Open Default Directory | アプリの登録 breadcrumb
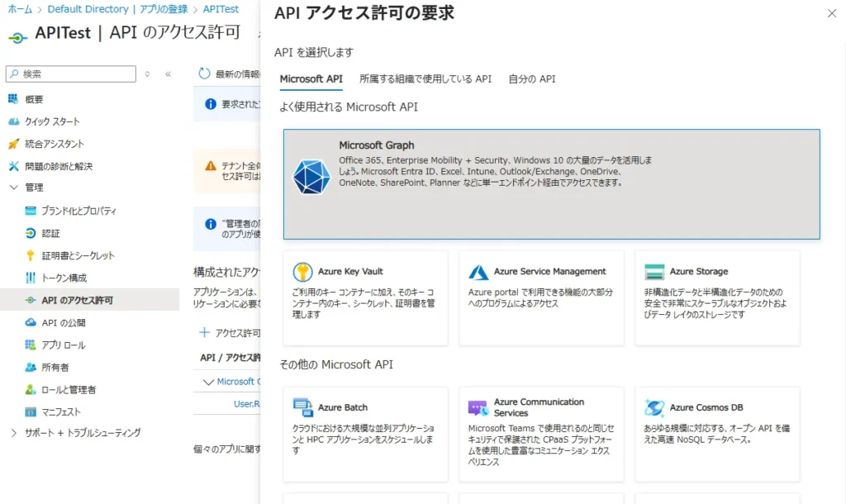The width and height of the screenshot is (846, 504). coord(117,9)
